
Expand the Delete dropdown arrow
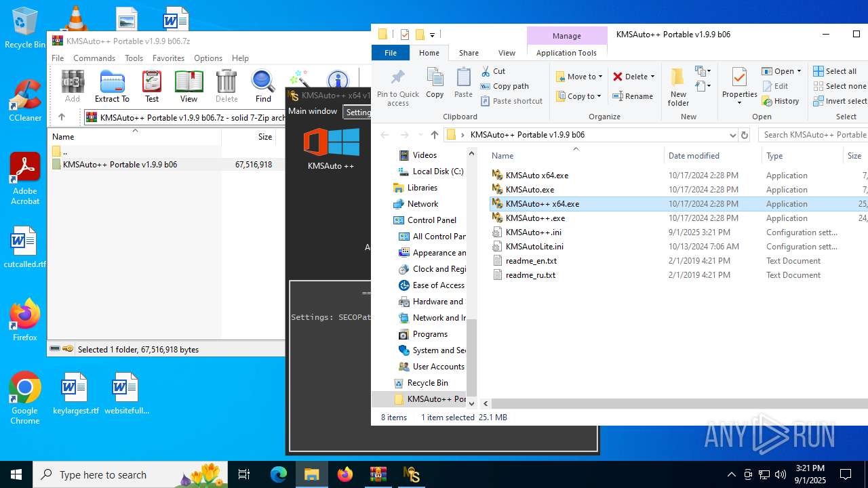(652, 77)
